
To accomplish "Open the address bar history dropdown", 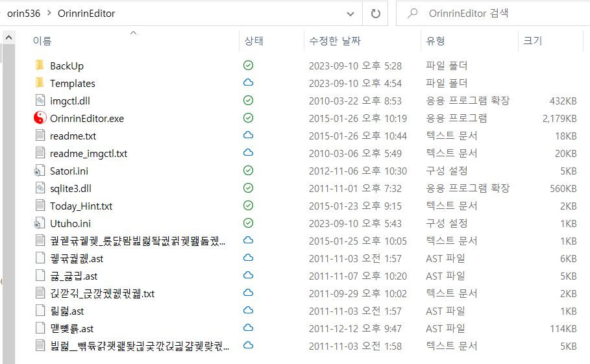I will tap(350, 13).
